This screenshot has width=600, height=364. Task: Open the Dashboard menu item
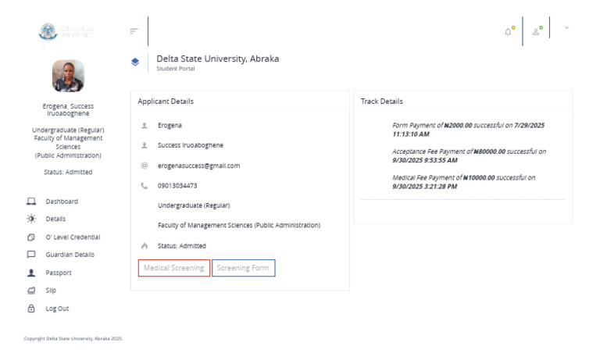[62, 202]
